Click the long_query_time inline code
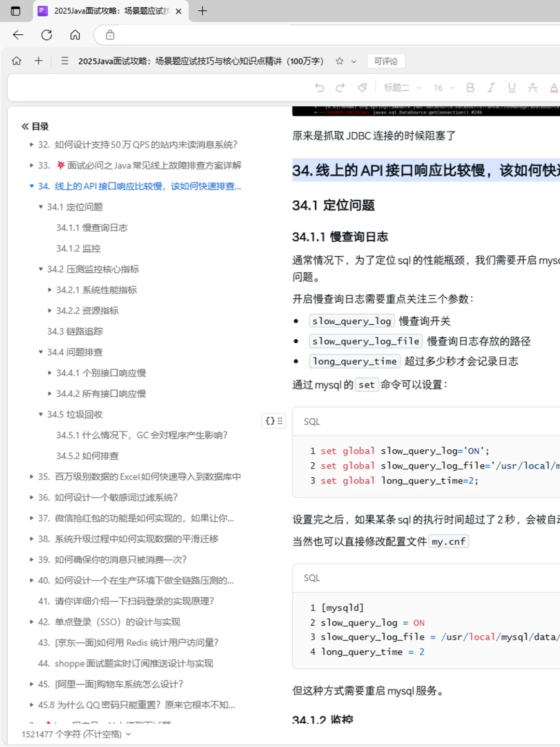The height and width of the screenshot is (747, 560). coord(355,362)
